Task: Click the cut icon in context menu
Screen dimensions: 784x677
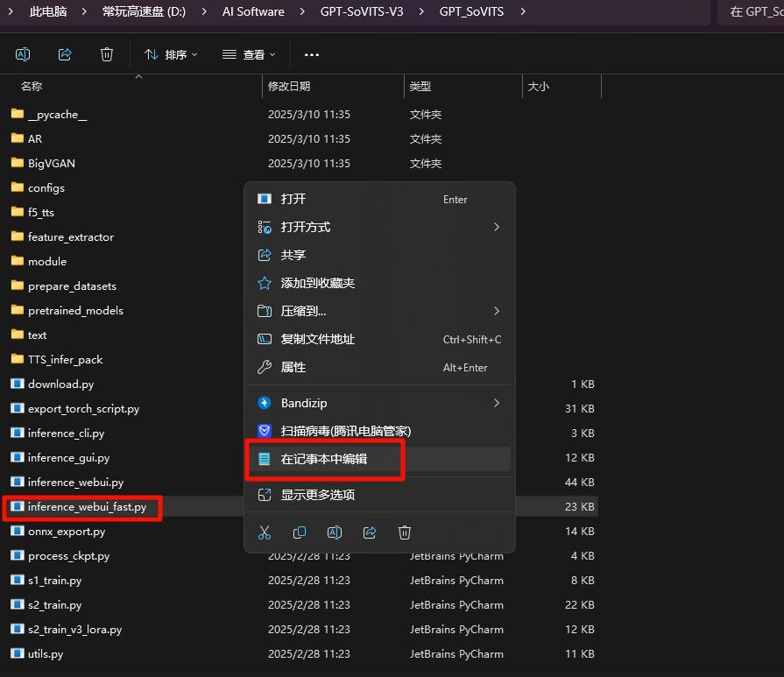Action: click(x=265, y=532)
